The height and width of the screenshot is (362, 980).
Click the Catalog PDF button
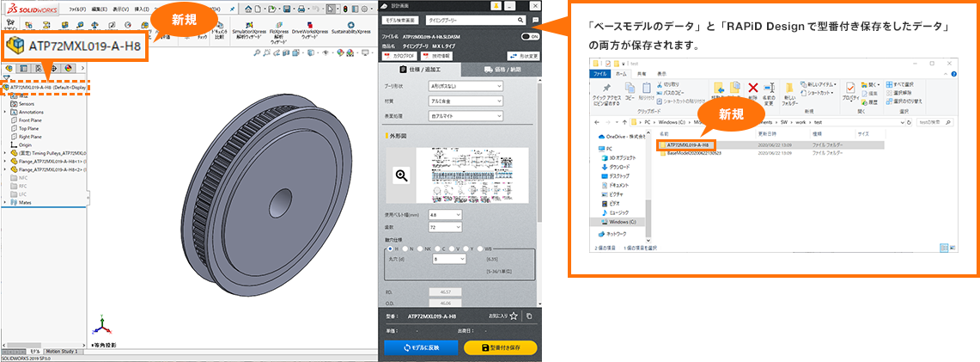[400, 56]
